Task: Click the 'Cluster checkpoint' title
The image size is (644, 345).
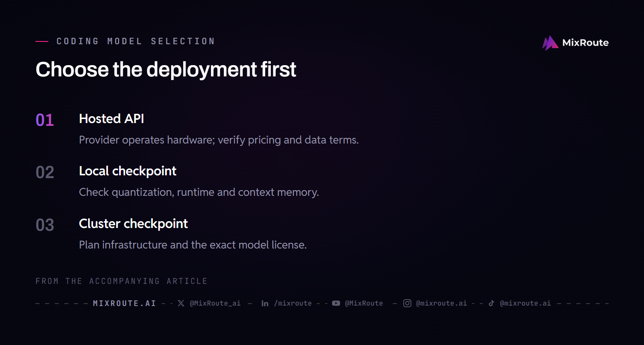Action: [133, 224]
